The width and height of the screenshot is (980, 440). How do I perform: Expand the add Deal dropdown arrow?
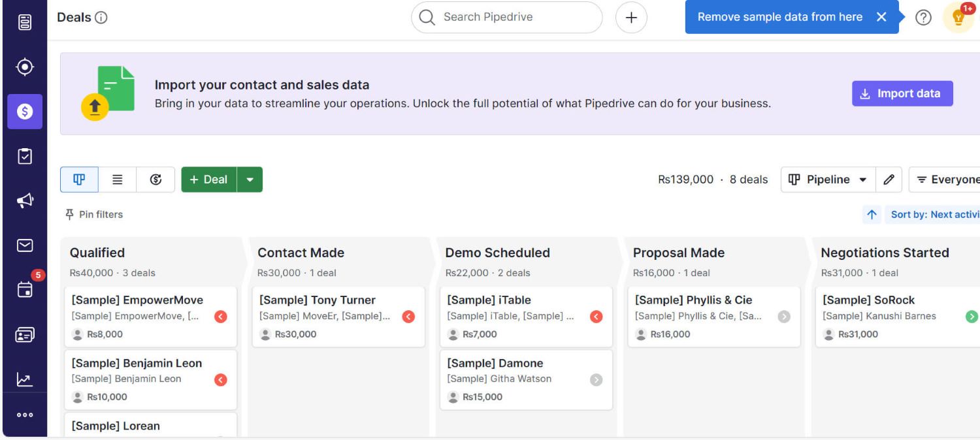[x=250, y=180]
